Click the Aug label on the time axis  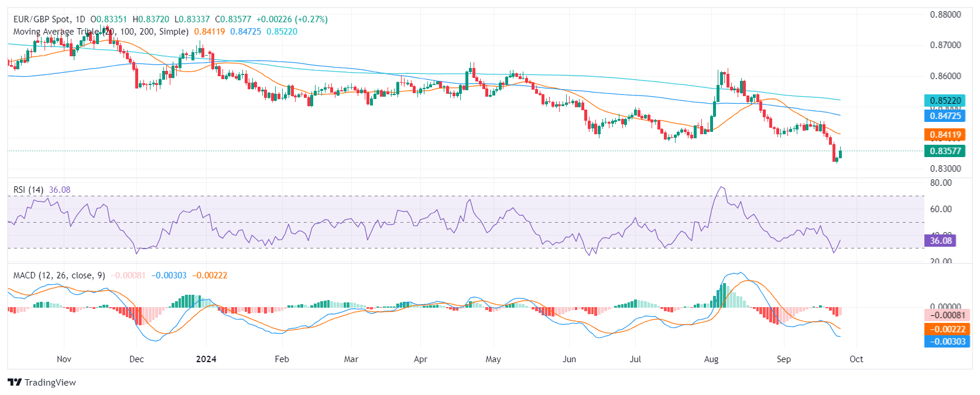[x=711, y=359]
